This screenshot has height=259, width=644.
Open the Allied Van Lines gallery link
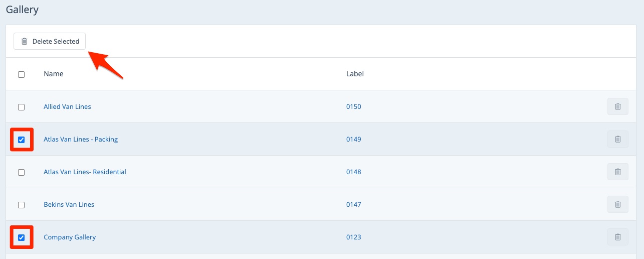[67, 107]
